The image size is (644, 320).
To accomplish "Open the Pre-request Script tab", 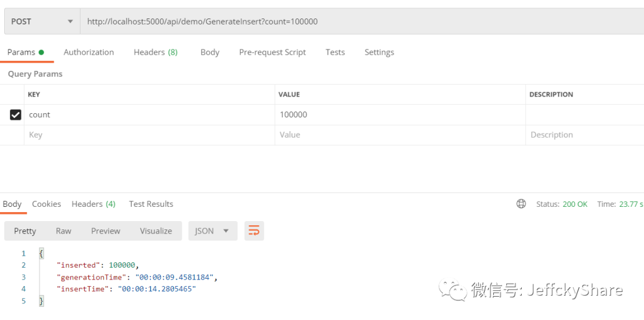I will [x=273, y=52].
